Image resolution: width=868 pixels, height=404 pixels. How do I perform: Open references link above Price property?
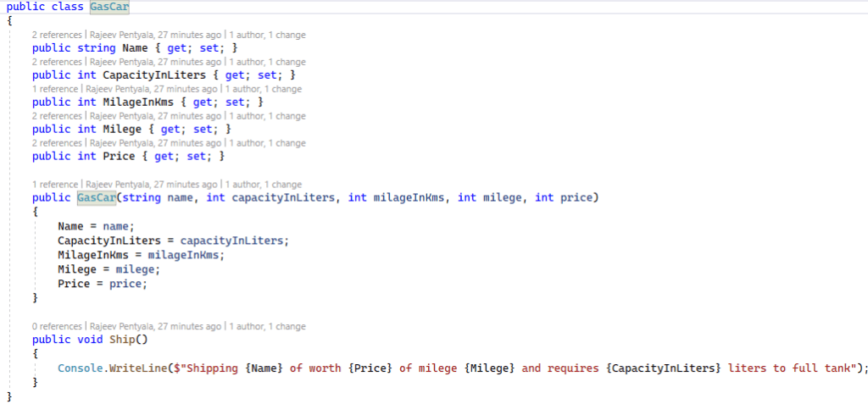tap(57, 143)
